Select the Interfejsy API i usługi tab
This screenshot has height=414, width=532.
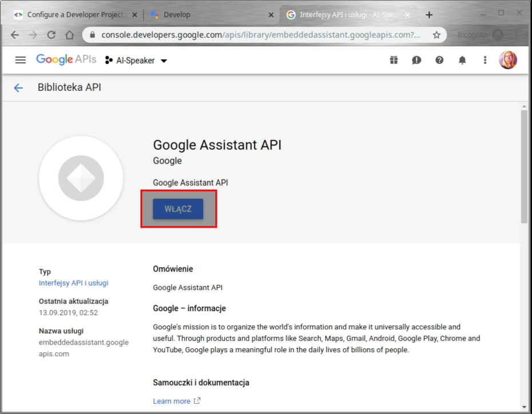pyautogui.click(x=348, y=14)
